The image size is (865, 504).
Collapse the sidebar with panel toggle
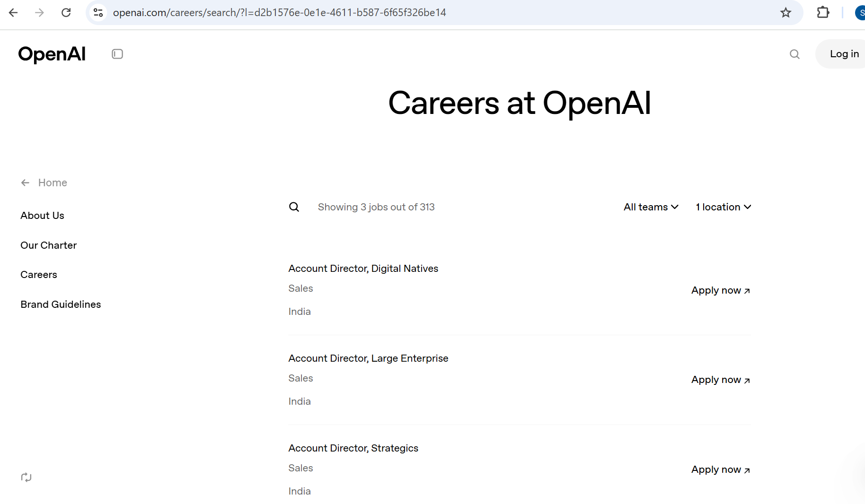coord(117,54)
